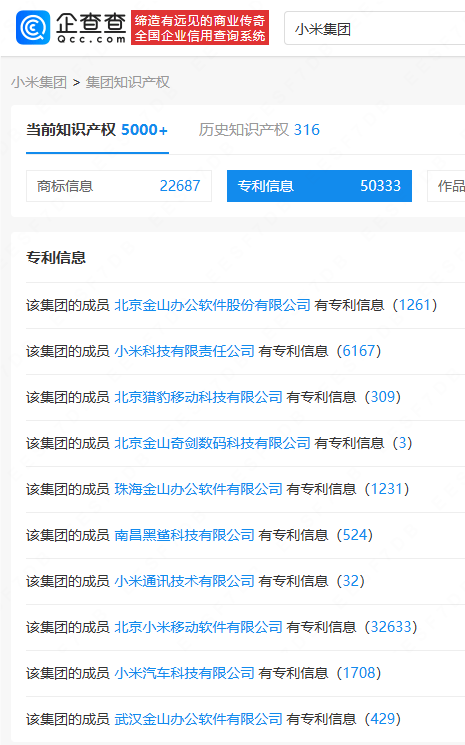The width and height of the screenshot is (465, 745).
Task: Open 北京金山办公软件股份有限公司 link
Action: tap(212, 305)
